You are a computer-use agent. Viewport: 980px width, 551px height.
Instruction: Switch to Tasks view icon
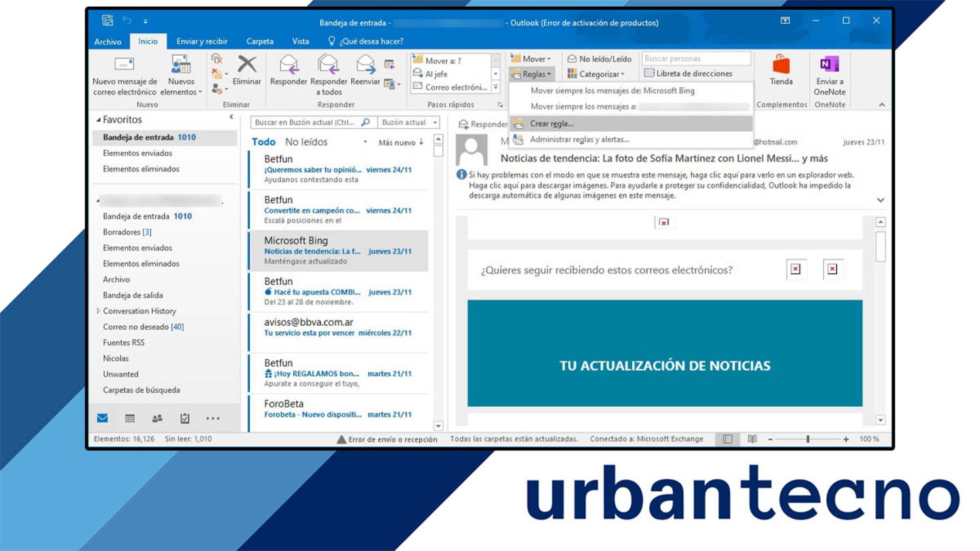pyautogui.click(x=184, y=418)
